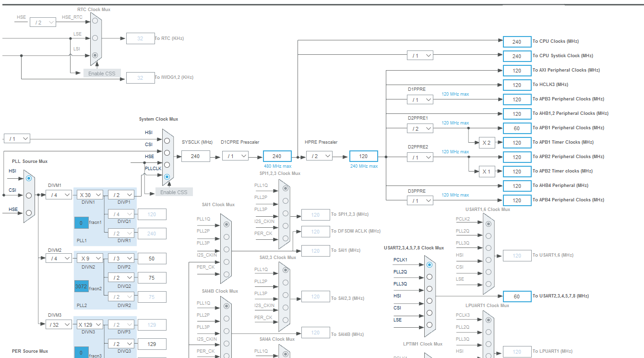
Task: Select CSI in the PLL Source Mux
Action: 28,195
